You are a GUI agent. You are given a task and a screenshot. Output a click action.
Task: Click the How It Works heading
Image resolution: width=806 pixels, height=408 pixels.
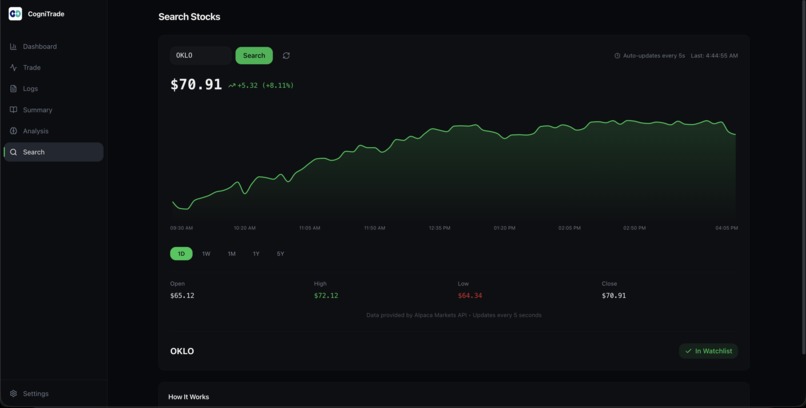pyautogui.click(x=189, y=397)
